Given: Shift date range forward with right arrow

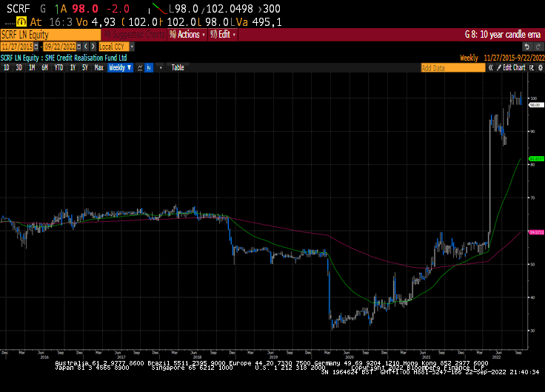Looking at the screenshot, I should pyautogui.click(x=93, y=47).
